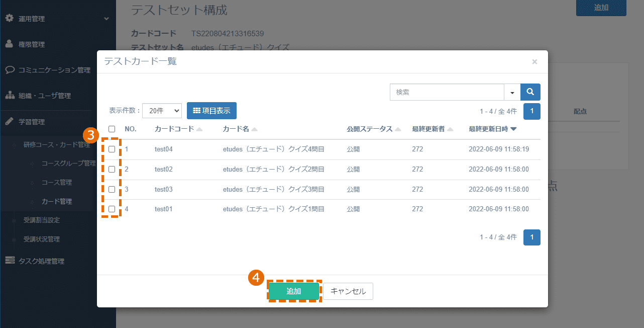Select カード管理 in the sidebar
Viewport: 644px width, 328px height.
pos(56,201)
